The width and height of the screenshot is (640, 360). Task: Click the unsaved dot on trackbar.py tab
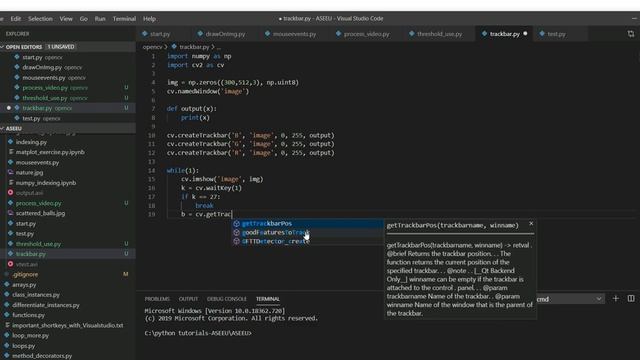click(525, 34)
